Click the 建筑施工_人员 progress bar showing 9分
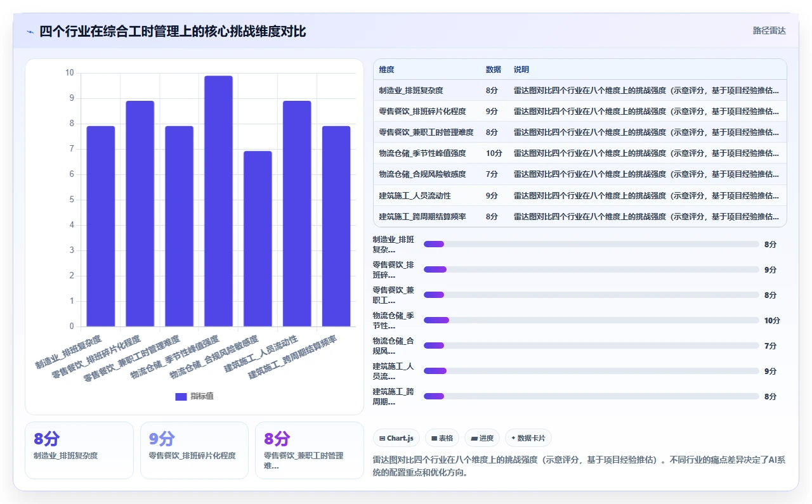 (591, 371)
